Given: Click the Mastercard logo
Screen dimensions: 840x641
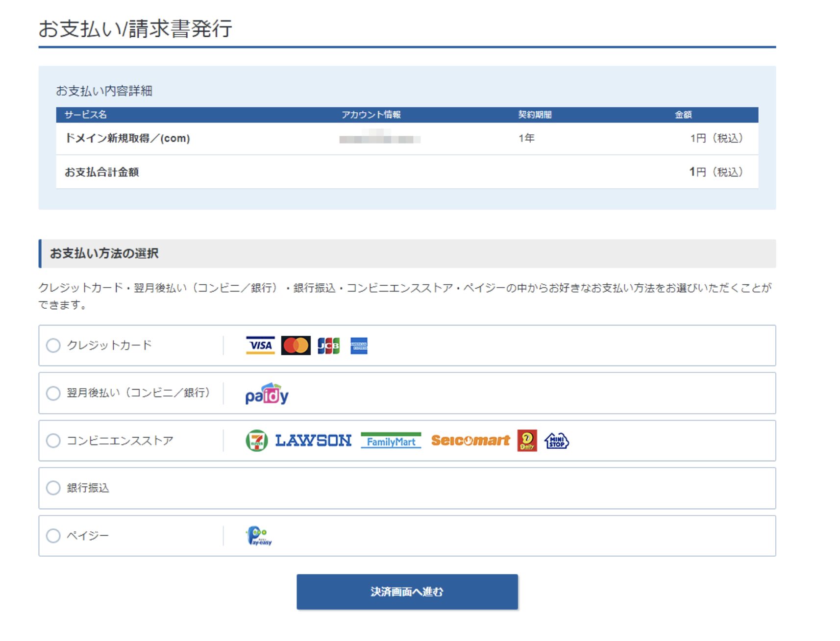Looking at the screenshot, I should 296,345.
